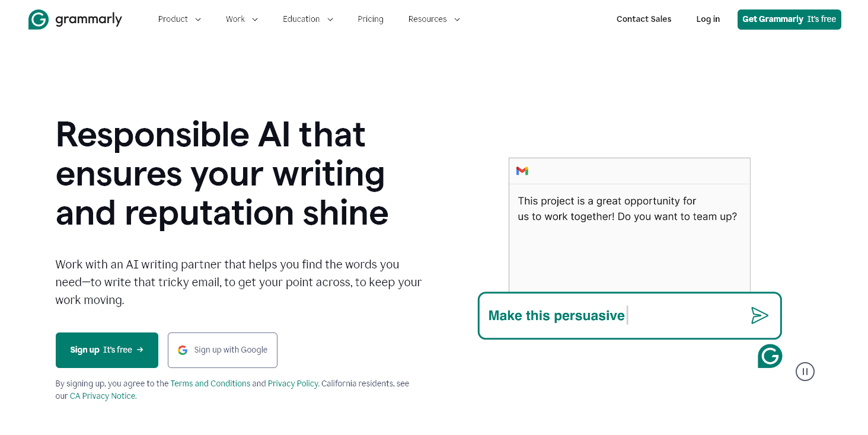Image resolution: width=868 pixels, height=435 pixels.
Task: Open the Product dropdown menu
Action: (179, 19)
